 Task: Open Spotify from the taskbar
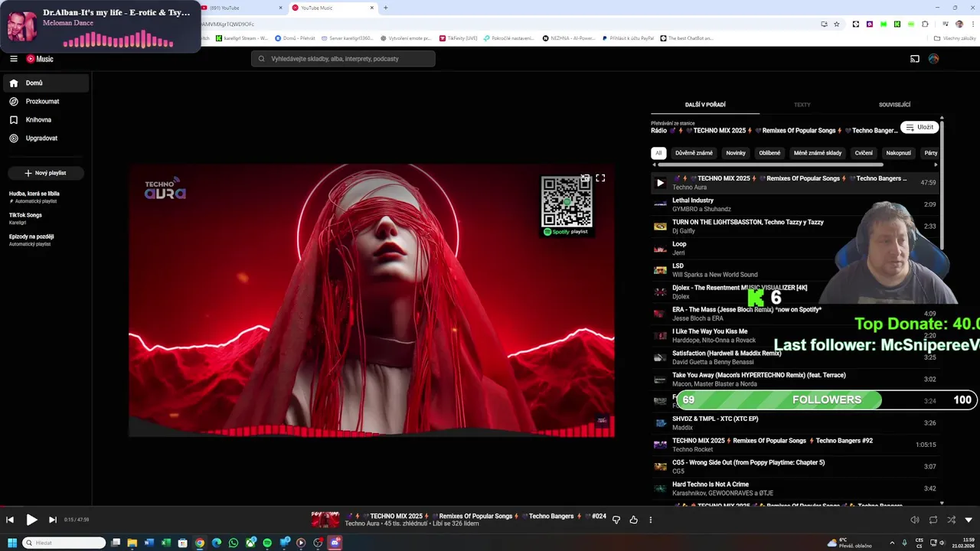[x=267, y=543]
